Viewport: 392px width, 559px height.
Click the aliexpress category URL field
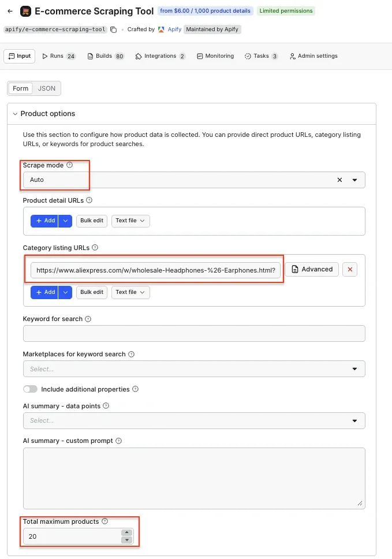tap(155, 270)
